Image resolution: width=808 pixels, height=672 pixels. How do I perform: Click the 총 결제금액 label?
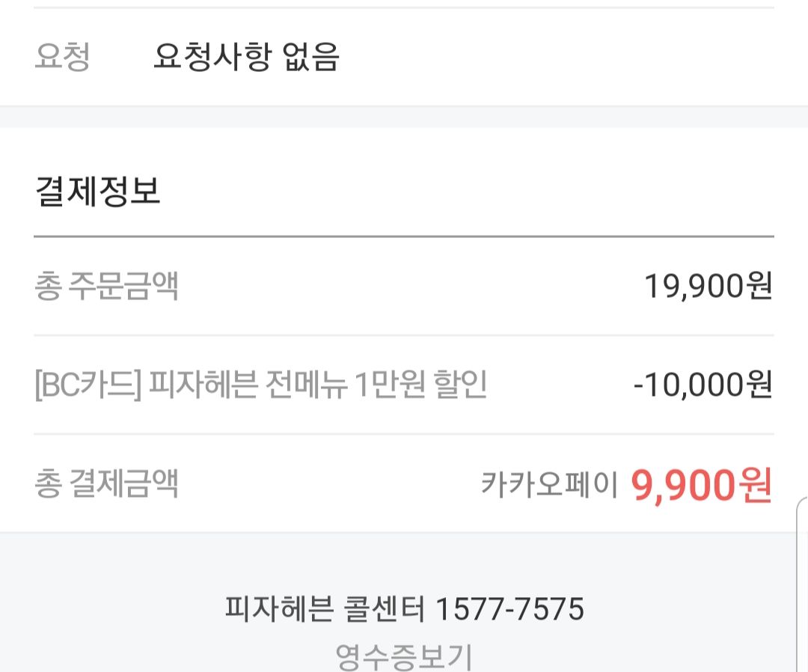coord(106,484)
